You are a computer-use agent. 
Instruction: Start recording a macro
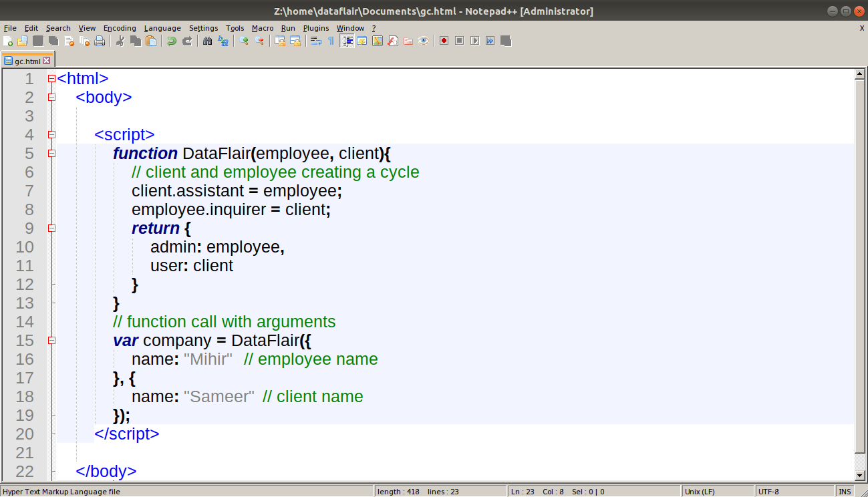click(445, 41)
